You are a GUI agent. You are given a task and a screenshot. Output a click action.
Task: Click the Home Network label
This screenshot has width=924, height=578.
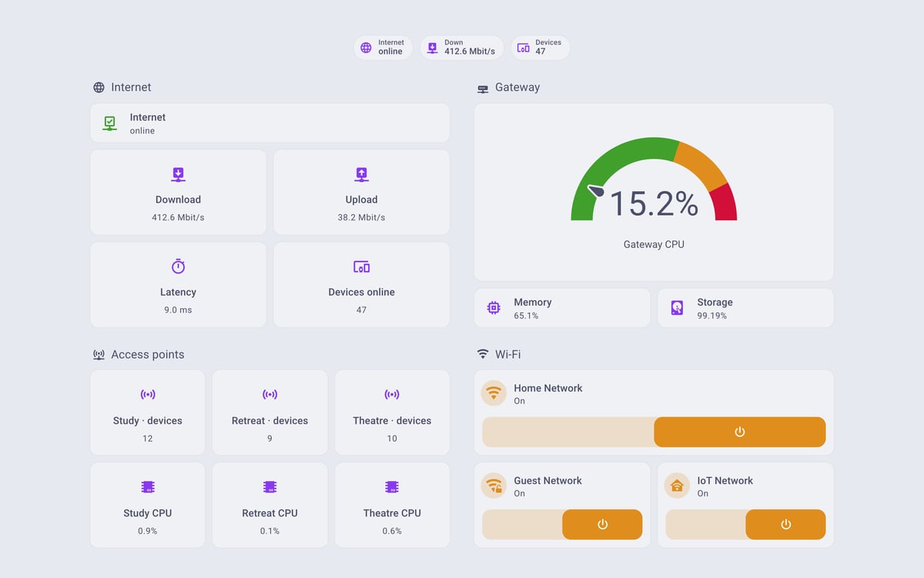pos(548,388)
